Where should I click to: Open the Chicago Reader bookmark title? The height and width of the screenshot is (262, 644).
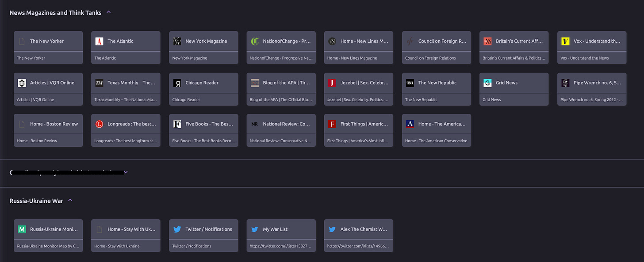[202, 83]
